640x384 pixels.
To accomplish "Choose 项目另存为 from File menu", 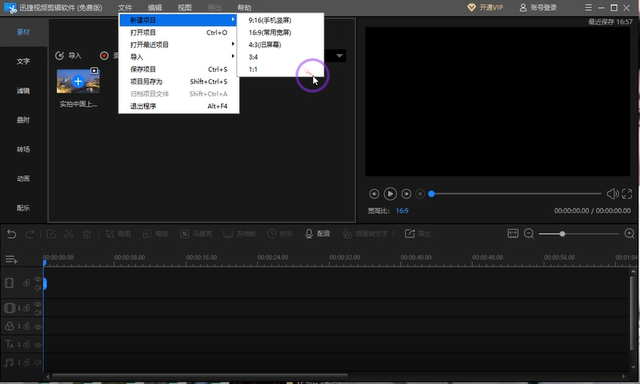I will 178,81.
